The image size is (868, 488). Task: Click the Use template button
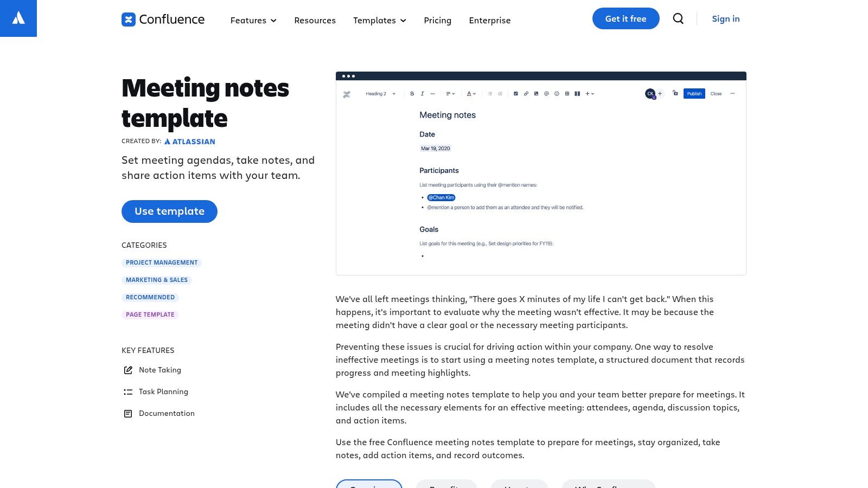[169, 211]
